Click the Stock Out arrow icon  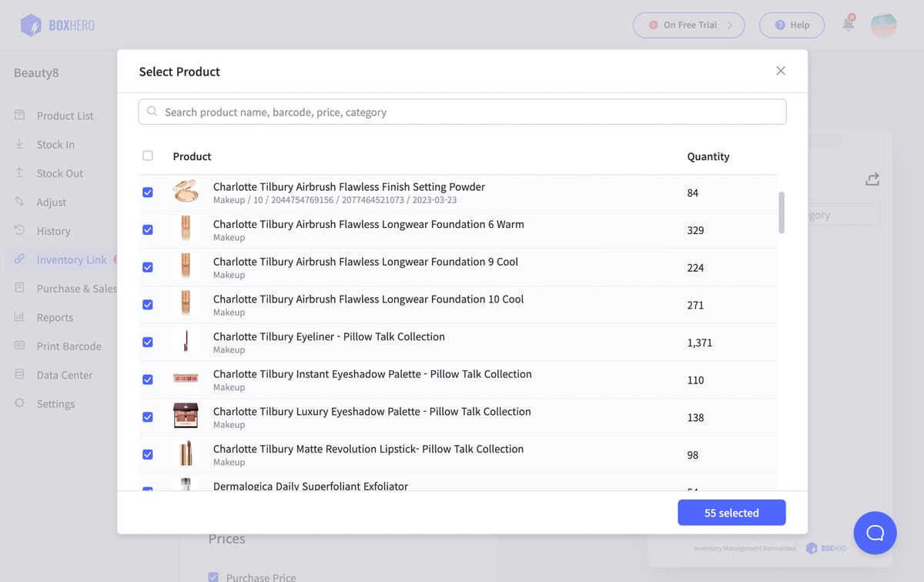coord(19,173)
